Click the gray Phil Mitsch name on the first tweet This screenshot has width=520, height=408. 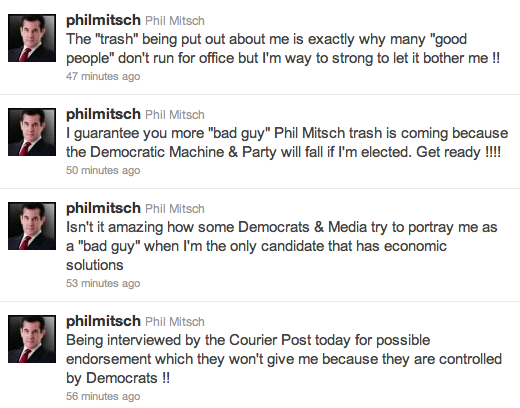pos(175,21)
